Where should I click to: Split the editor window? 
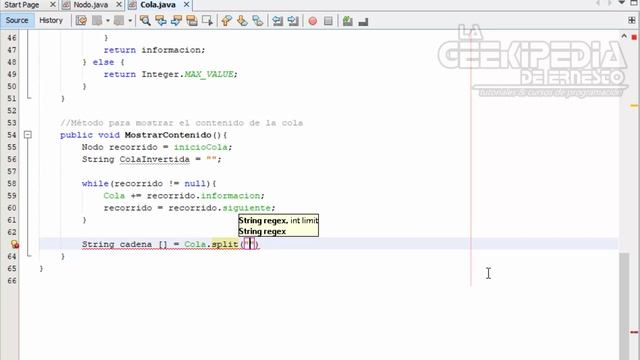(632, 20)
